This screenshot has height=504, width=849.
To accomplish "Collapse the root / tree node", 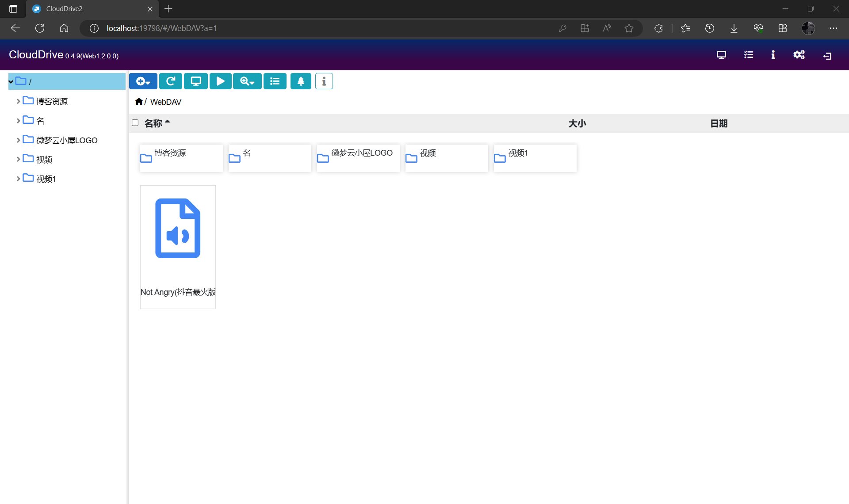I will (x=11, y=82).
